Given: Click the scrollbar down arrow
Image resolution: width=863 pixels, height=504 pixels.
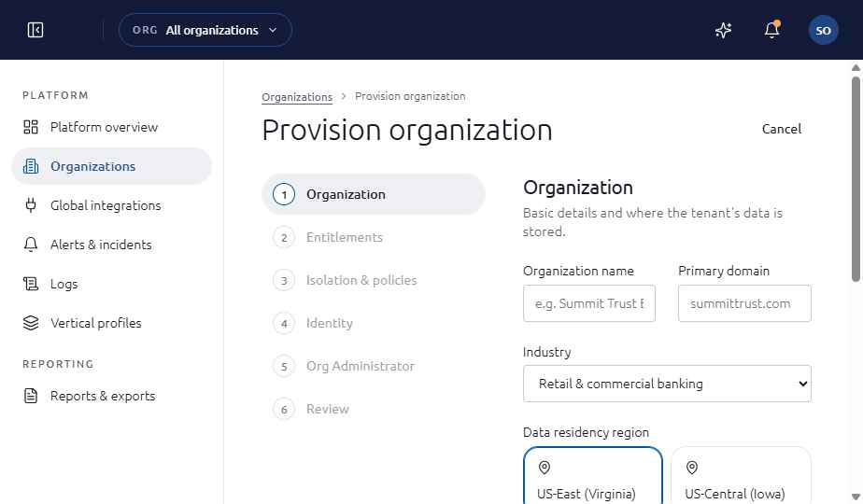Looking at the screenshot, I should 856,497.
